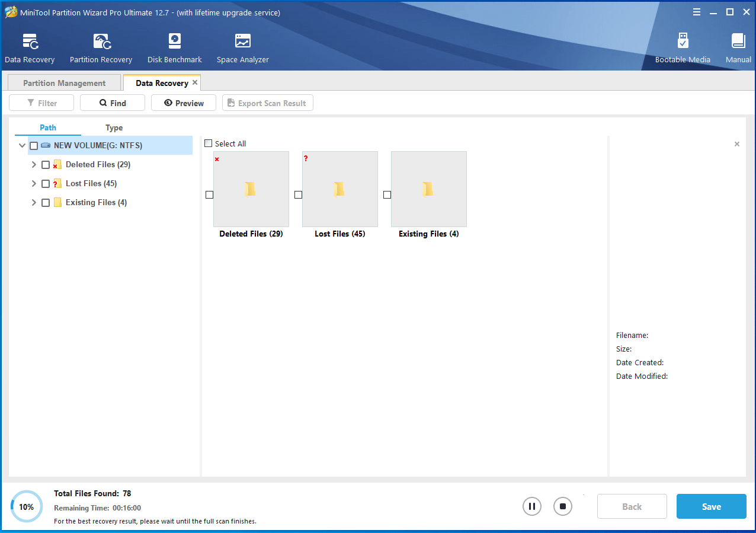This screenshot has width=756, height=533.
Task: Click the NEW VOLUME drive icon in the tree
Action: [46, 145]
